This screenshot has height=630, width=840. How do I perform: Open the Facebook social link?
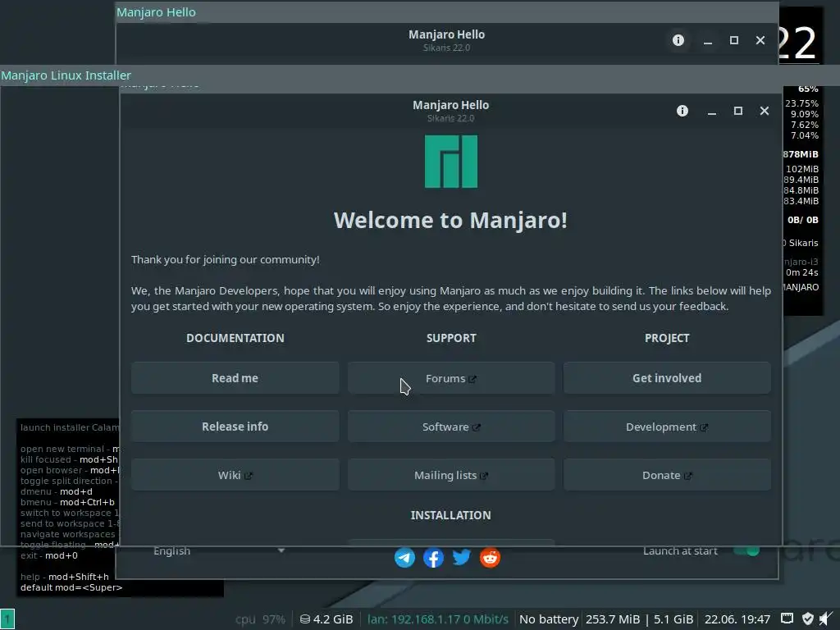pos(433,558)
